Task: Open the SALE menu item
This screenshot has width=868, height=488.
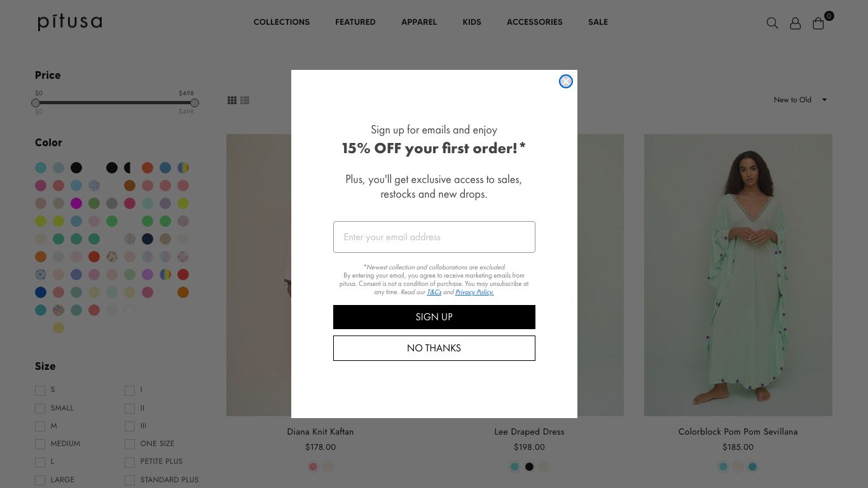Action: (598, 22)
